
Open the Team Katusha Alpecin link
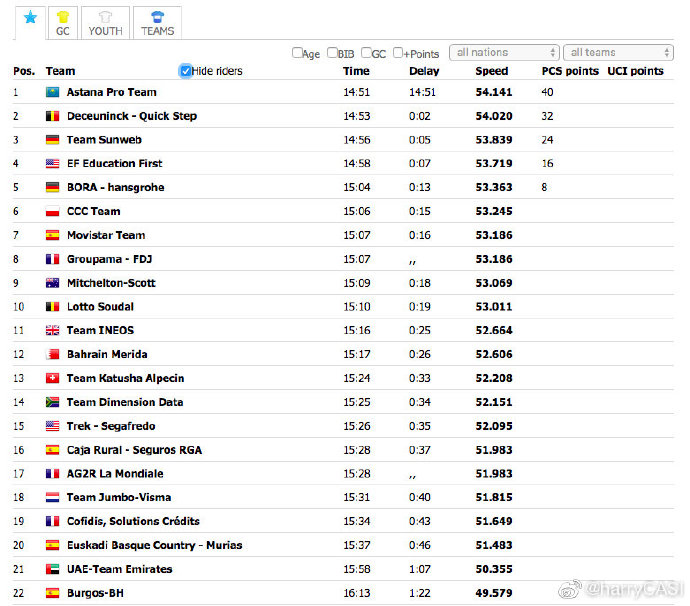click(x=125, y=378)
